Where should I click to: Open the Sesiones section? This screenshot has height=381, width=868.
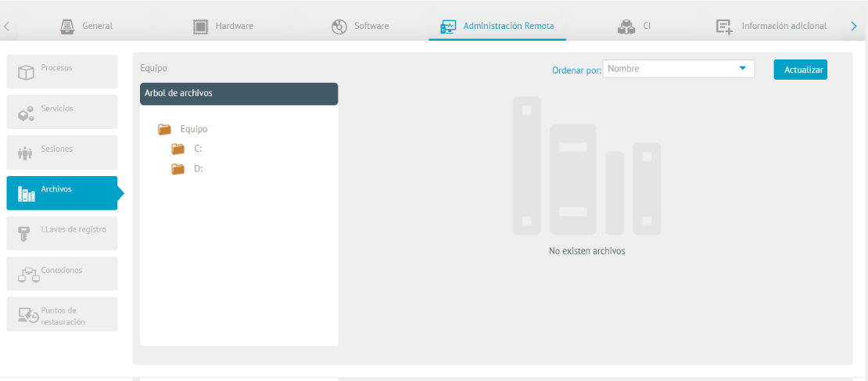pos(62,153)
